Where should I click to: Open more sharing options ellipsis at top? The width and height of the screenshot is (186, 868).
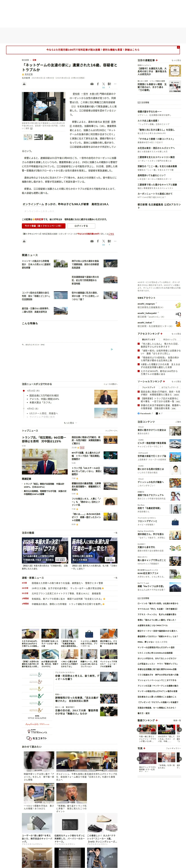(115, 84)
